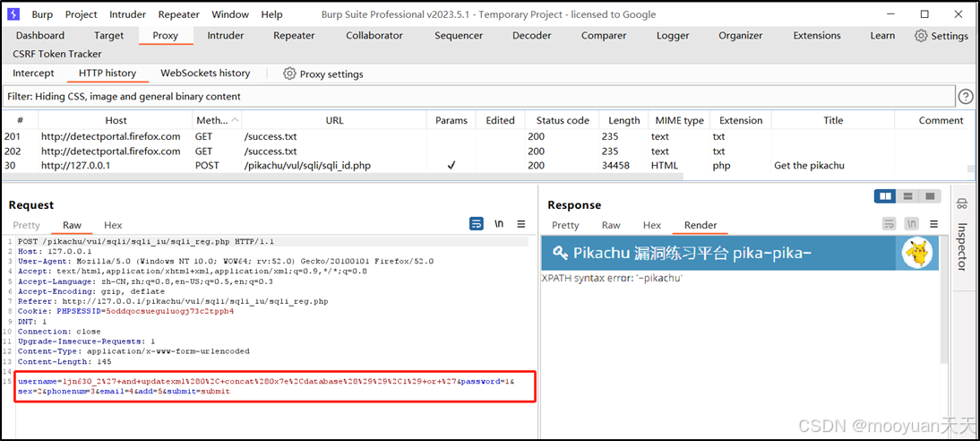
Task: Select the combined tabbed layout icon
Action: coord(930,195)
